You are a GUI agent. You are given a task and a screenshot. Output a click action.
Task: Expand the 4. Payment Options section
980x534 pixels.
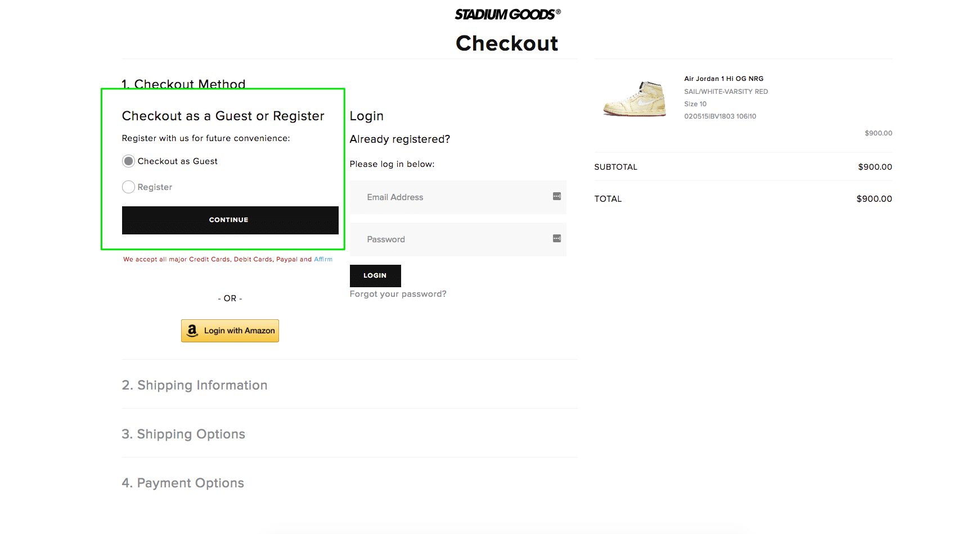[x=183, y=483]
